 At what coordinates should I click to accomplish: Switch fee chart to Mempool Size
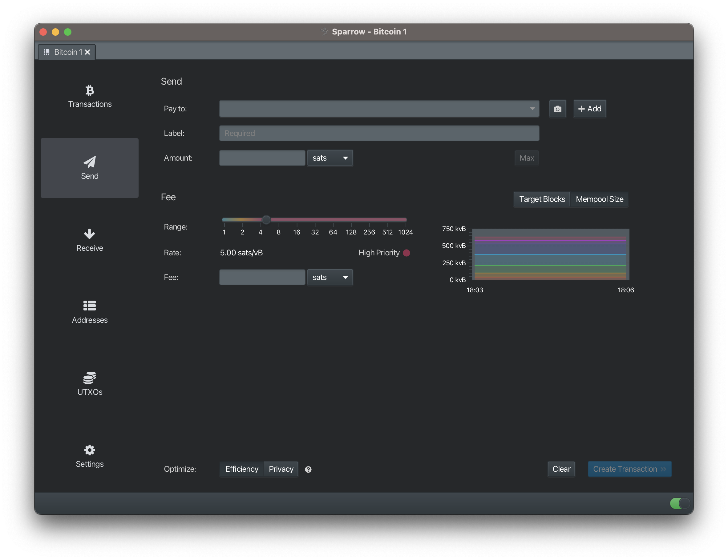599,199
